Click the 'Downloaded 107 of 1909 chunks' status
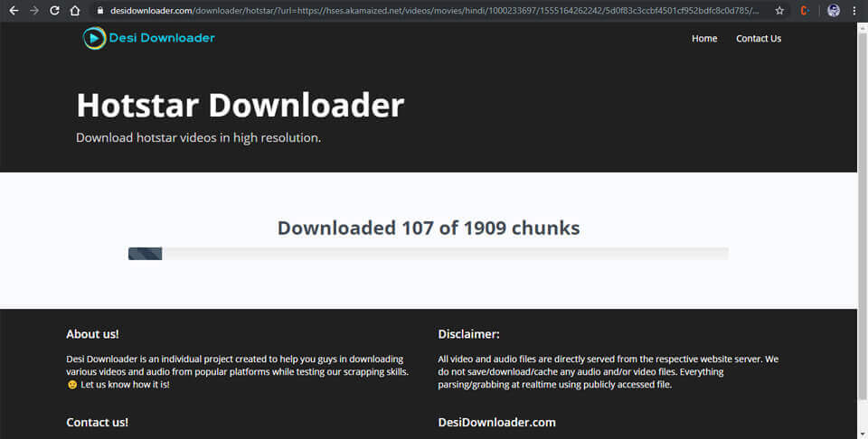Screen dimensions: 868x439 pyautogui.click(x=429, y=228)
